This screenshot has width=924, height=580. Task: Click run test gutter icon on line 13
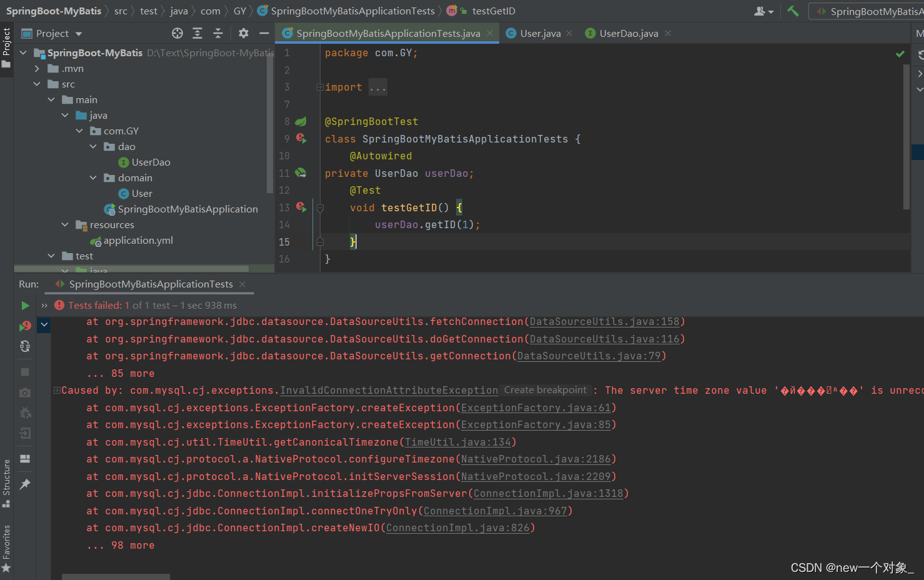pos(301,207)
